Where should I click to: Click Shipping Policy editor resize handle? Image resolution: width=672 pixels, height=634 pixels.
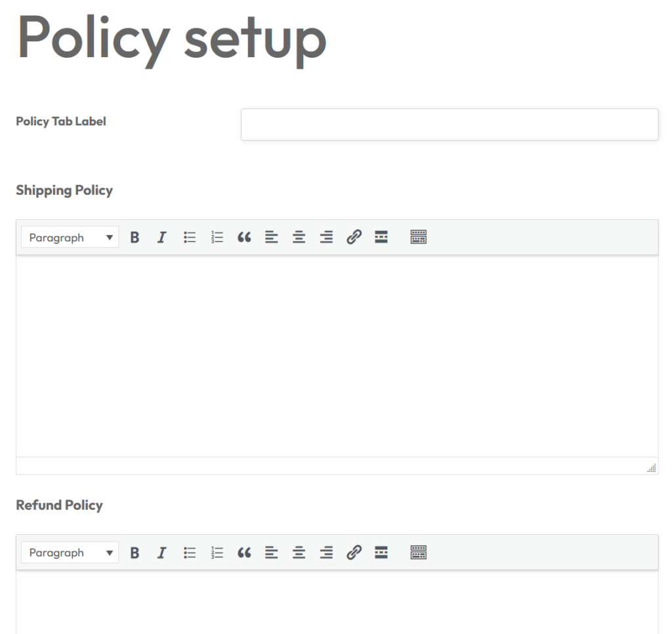point(652,467)
